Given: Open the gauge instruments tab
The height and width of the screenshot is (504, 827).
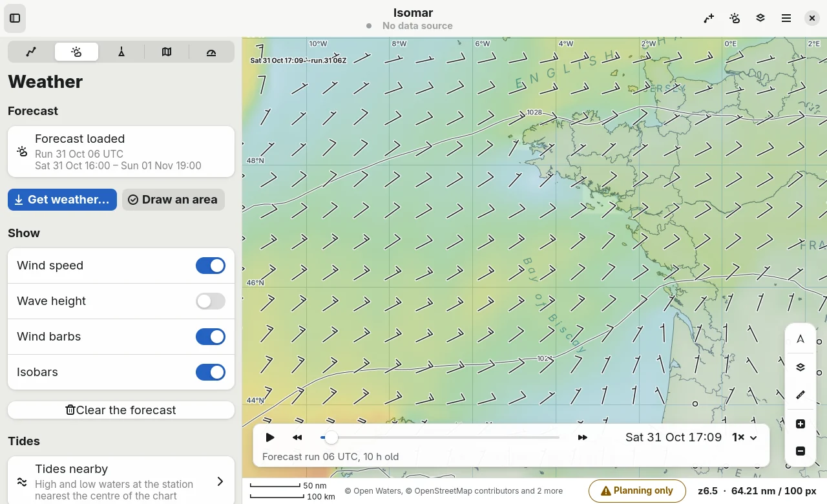Looking at the screenshot, I should [x=211, y=52].
